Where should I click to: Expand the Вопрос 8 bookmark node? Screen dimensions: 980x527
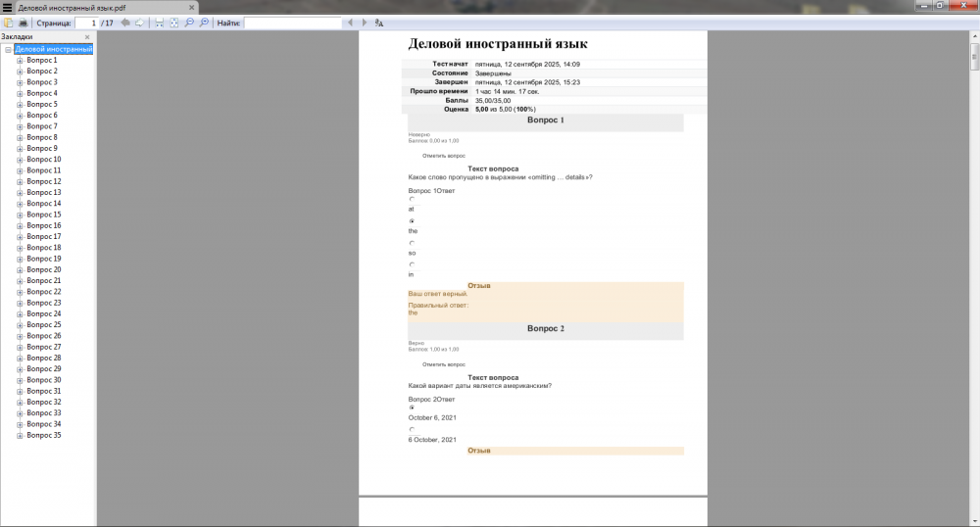[20, 138]
